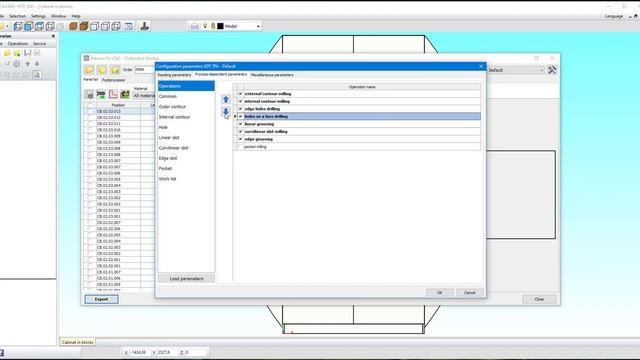Open the Postprocessor tab in Preview for CNC
The width and height of the screenshot is (640, 360).
(x=113, y=80)
